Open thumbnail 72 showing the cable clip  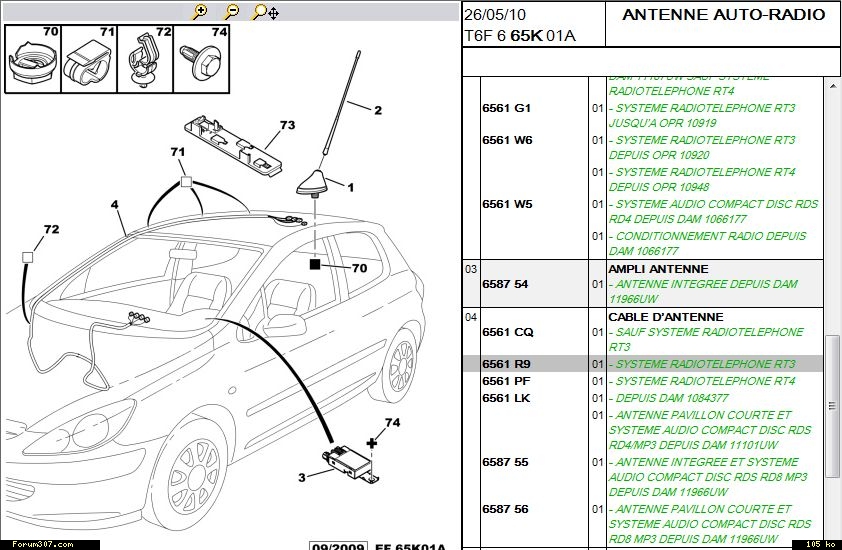coord(147,59)
